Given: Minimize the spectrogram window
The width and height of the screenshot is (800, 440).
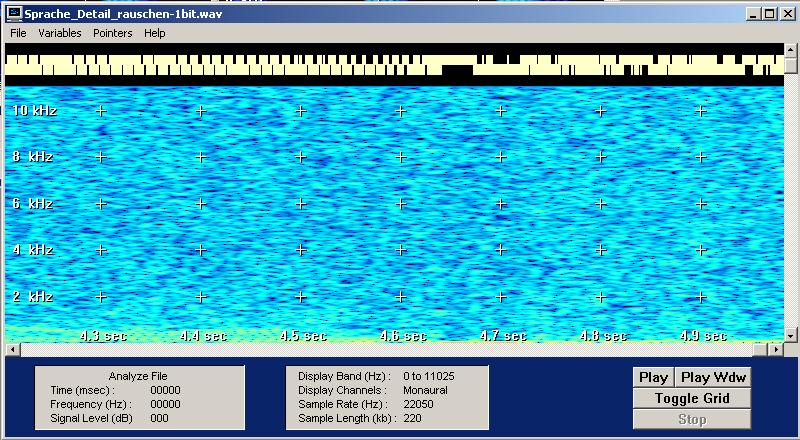Looking at the screenshot, I should click(x=754, y=14).
